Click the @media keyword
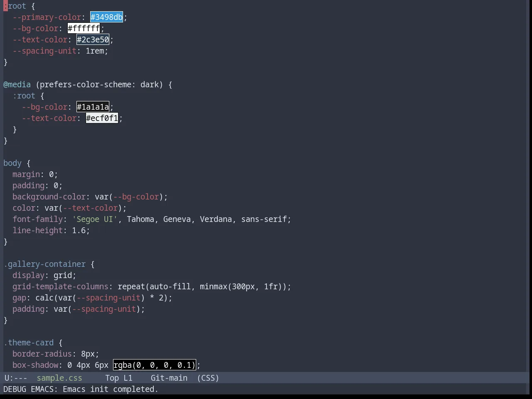The image size is (532, 399). tap(17, 84)
